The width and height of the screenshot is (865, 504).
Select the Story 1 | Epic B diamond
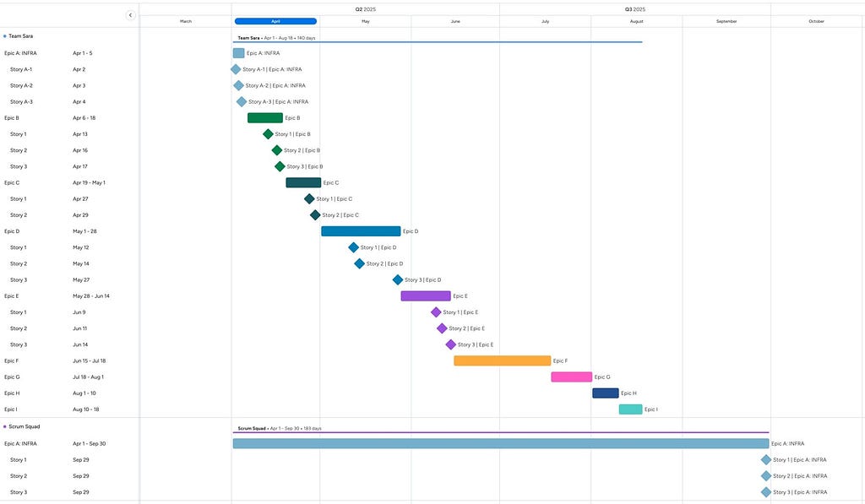(268, 134)
